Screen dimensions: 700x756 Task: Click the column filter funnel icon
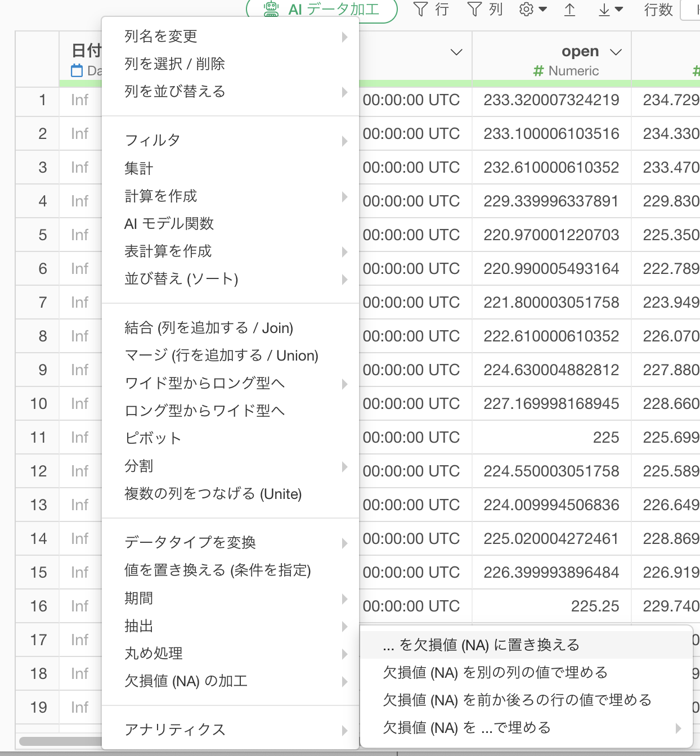click(x=474, y=9)
